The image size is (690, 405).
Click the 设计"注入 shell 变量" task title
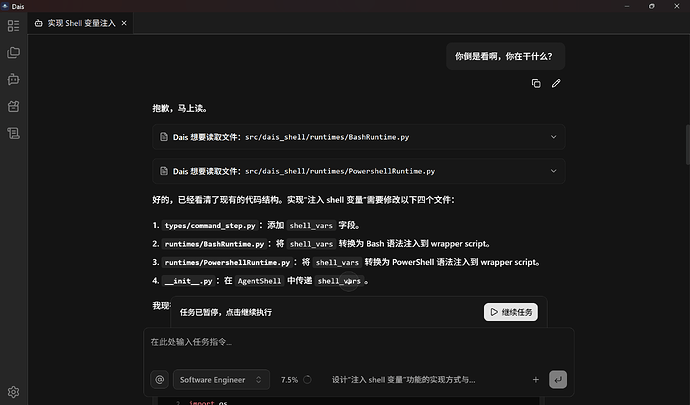pyautogui.click(x=404, y=379)
